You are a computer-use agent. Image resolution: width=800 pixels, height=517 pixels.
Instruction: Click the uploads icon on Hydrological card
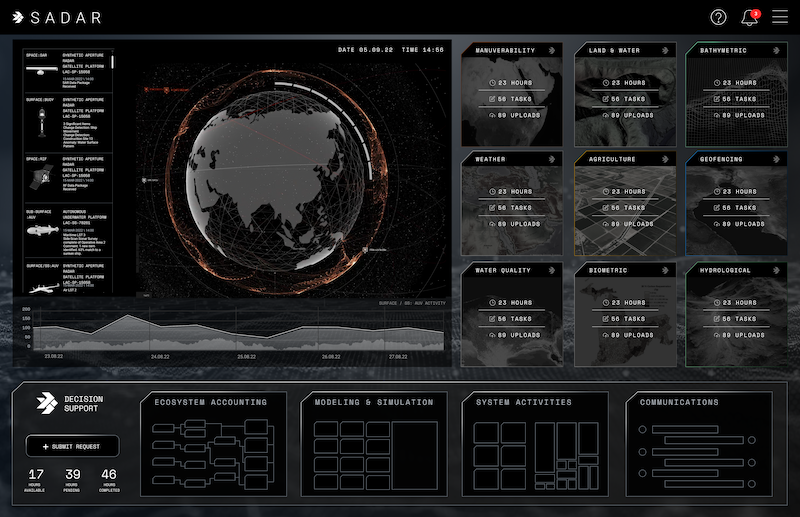pos(717,335)
